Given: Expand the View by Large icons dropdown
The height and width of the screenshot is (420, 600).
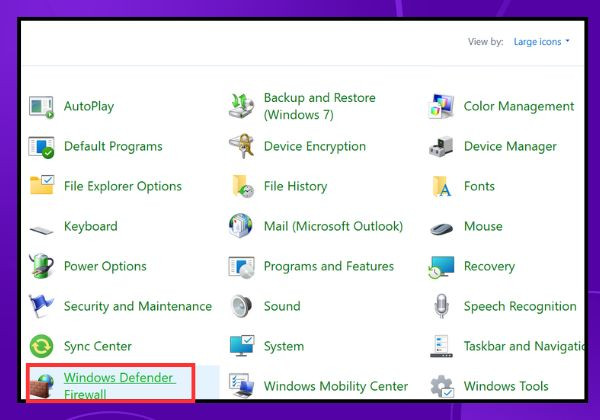Looking at the screenshot, I should tap(541, 42).
